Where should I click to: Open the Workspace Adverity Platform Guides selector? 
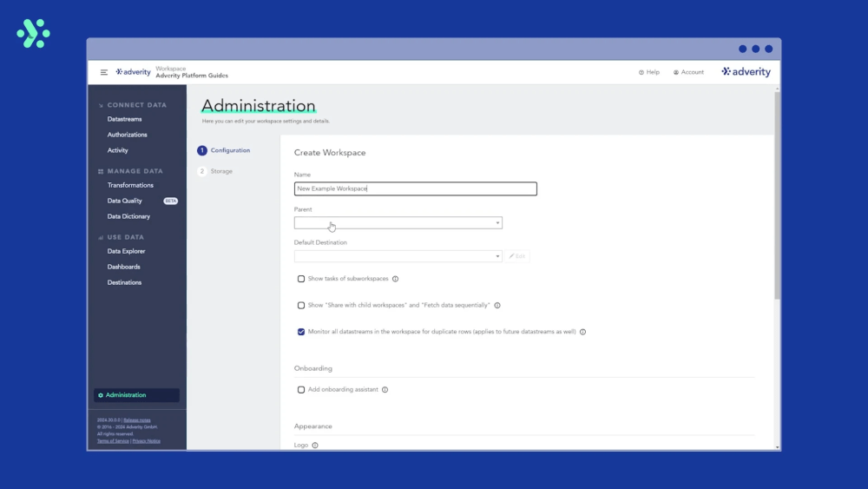(192, 72)
